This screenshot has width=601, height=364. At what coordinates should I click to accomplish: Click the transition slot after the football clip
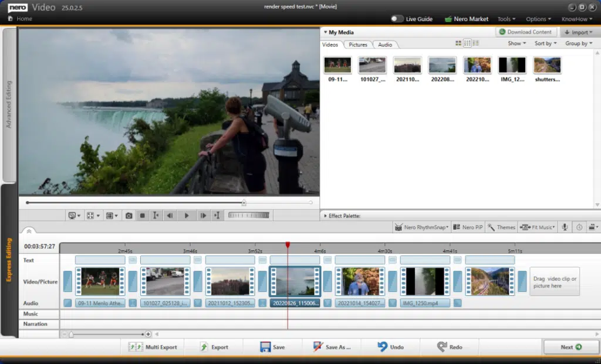pos(133,281)
